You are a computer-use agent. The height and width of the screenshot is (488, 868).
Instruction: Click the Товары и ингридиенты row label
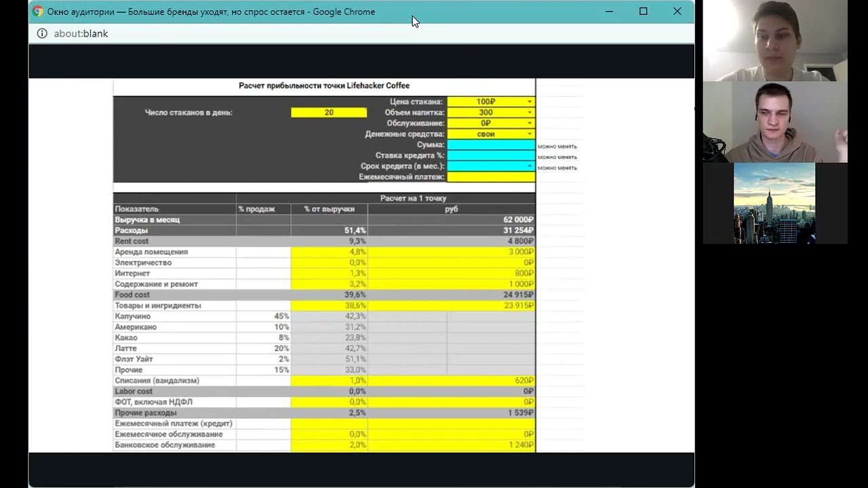158,306
